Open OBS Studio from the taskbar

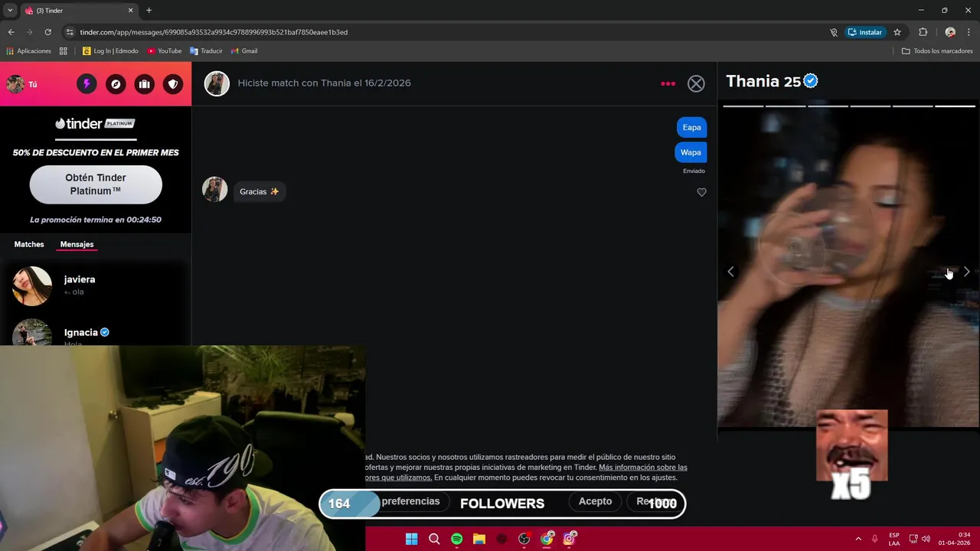pos(524,539)
